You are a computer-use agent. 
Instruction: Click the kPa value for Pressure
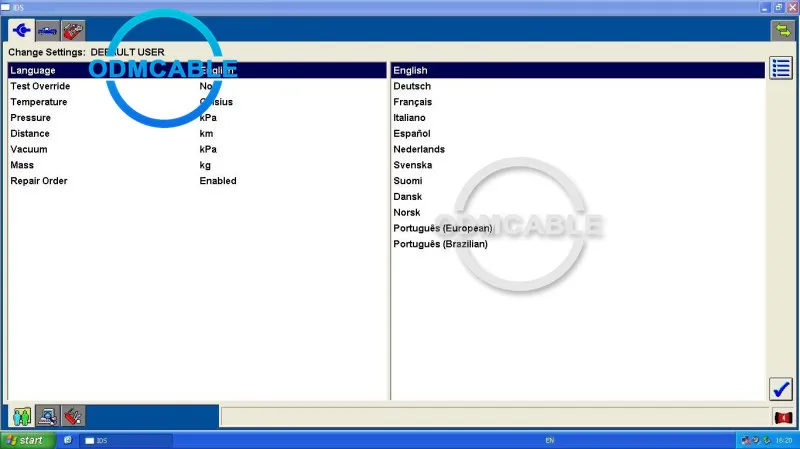coord(208,118)
